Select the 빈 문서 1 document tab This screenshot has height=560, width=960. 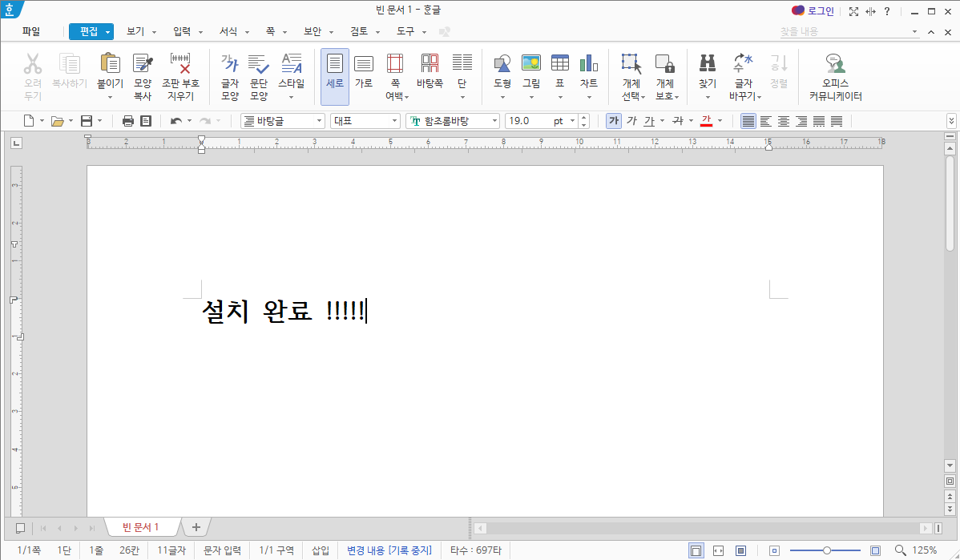tap(143, 526)
